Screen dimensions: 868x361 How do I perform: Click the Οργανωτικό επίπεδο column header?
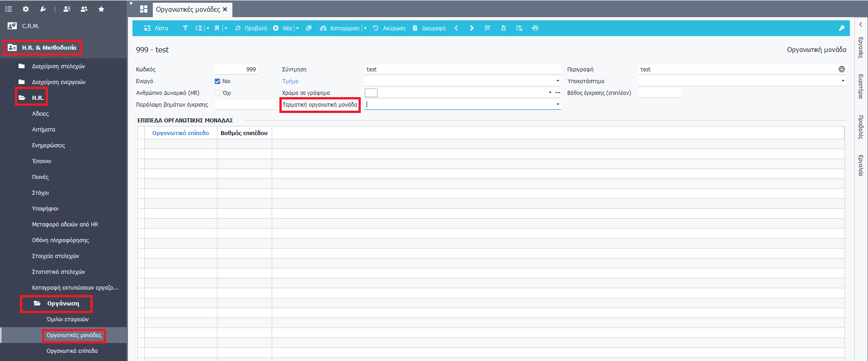180,133
